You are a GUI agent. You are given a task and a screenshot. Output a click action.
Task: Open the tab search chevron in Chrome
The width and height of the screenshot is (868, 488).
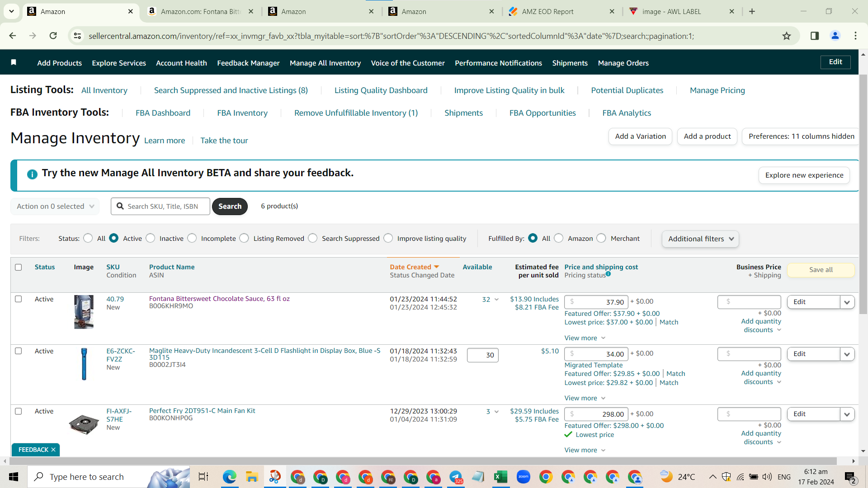point(11,11)
